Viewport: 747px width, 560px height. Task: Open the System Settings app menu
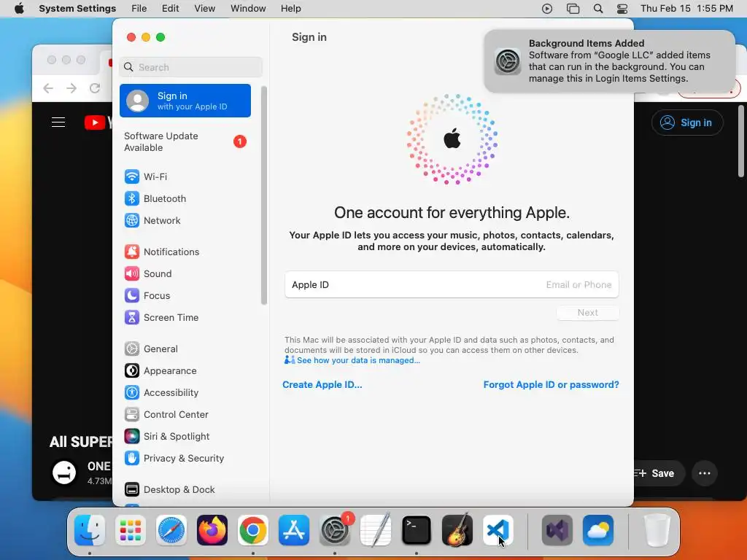click(x=77, y=9)
